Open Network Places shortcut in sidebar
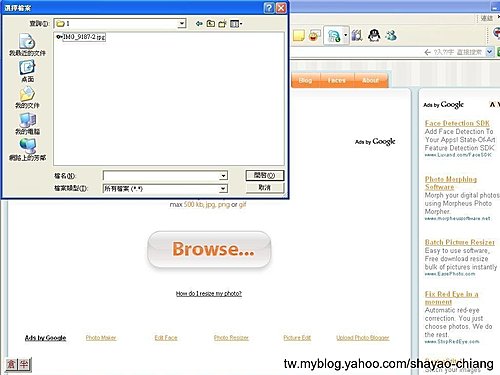This screenshot has width=500, height=375. [27, 150]
